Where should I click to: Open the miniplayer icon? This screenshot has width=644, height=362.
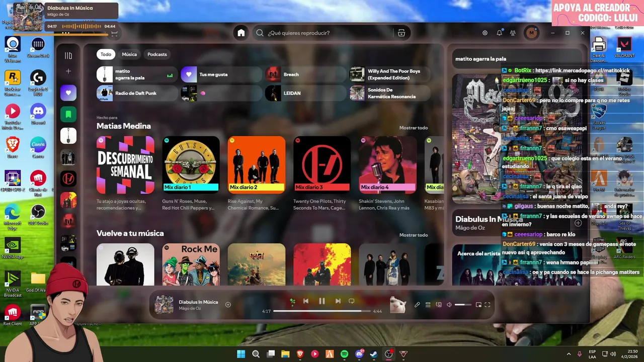[478, 305]
